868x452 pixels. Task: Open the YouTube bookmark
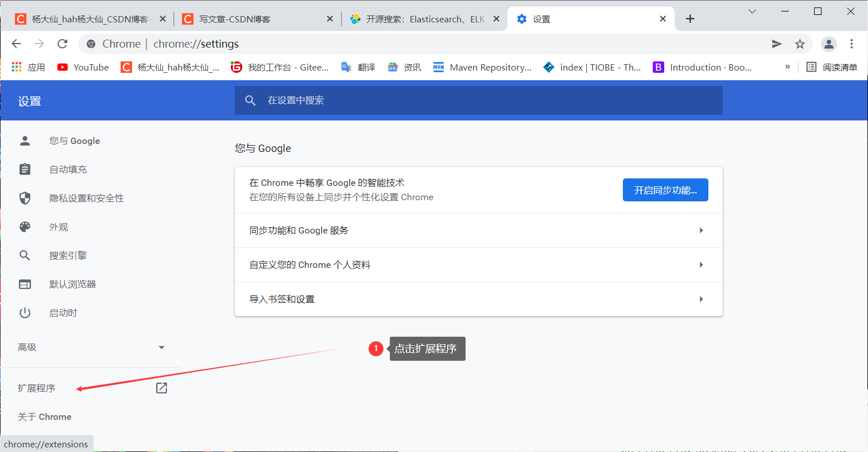point(83,67)
